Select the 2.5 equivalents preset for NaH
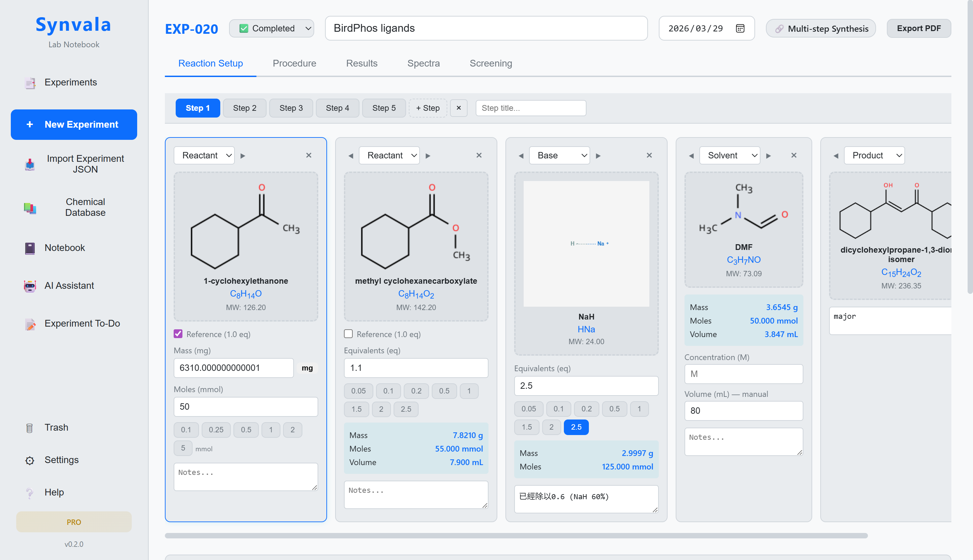 (x=576, y=427)
